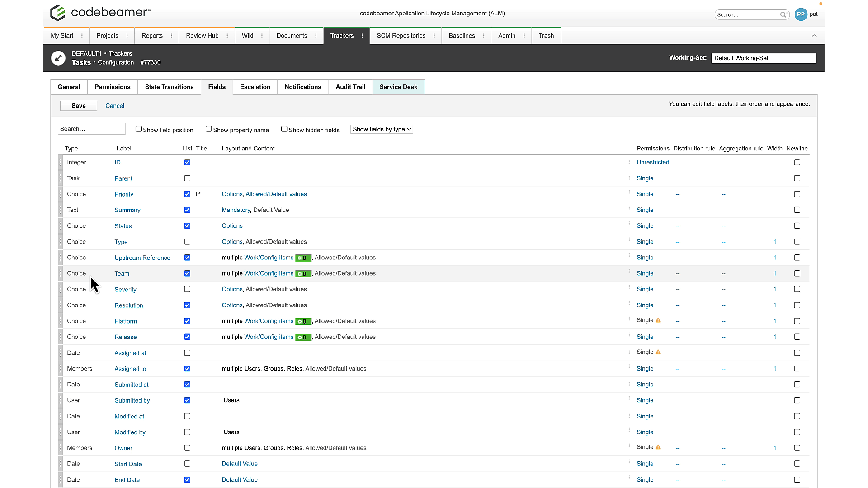Screen dimensions: 868x488
Task: Grab the drag handle of ID row
Action: coord(60,162)
